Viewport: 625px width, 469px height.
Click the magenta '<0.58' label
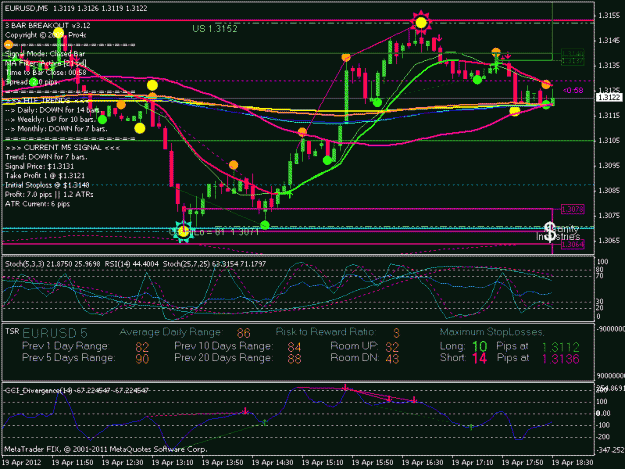pos(573,90)
